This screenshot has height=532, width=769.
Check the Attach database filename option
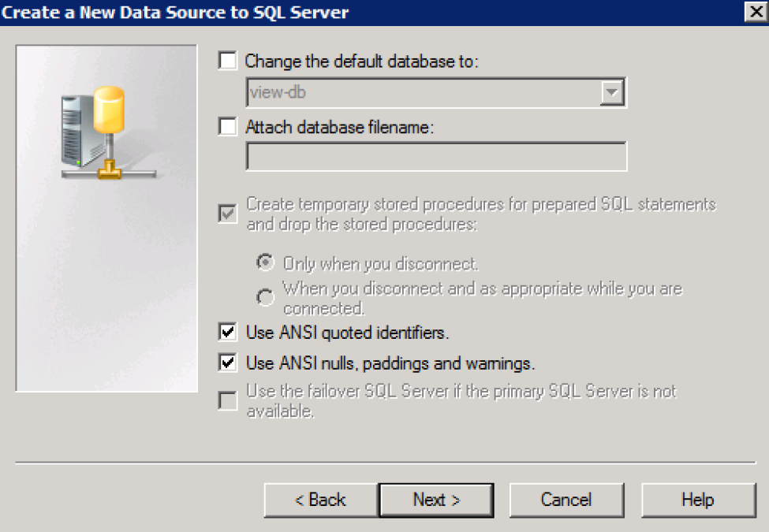229,126
